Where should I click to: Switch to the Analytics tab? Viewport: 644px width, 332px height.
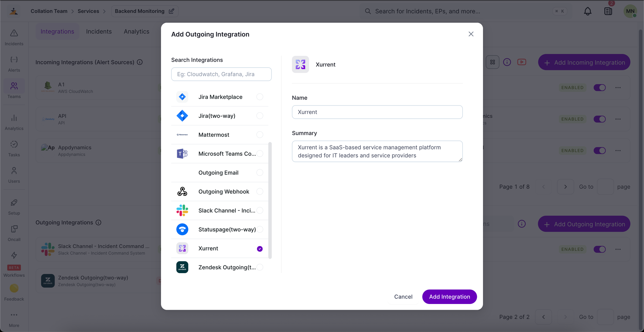pos(137,32)
